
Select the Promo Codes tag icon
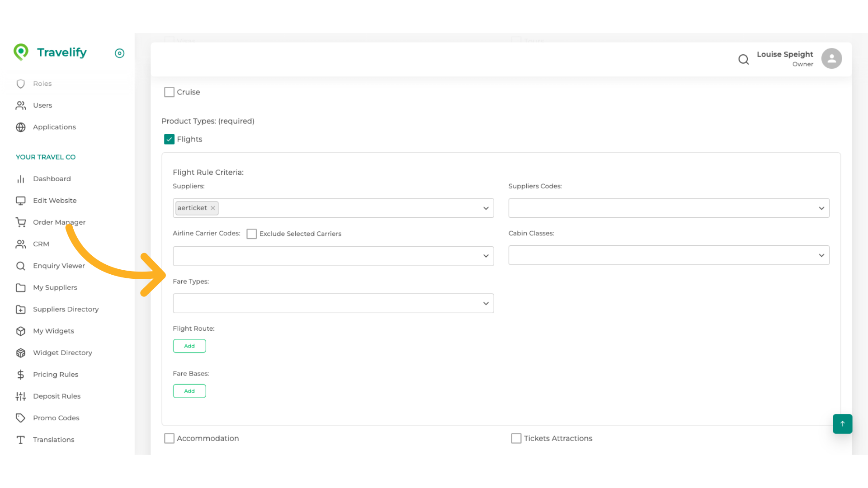[21, 418]
